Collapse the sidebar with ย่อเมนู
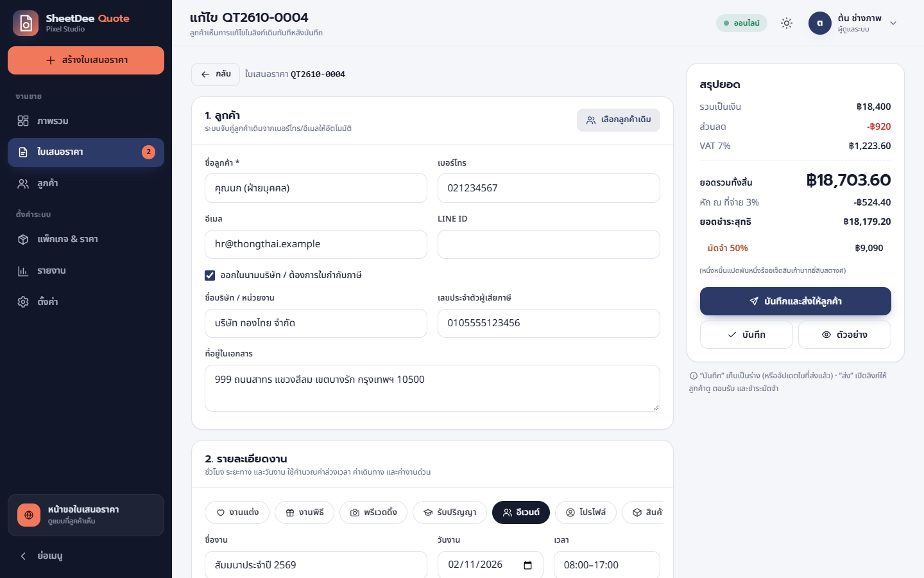The height and width of the screenshot is (578, 924). pos(86,556)
